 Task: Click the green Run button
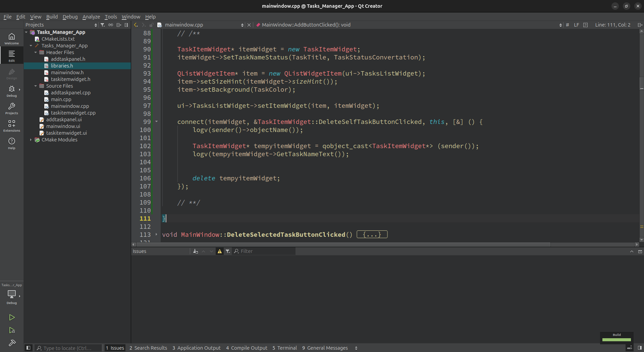(x=12, y=317)
